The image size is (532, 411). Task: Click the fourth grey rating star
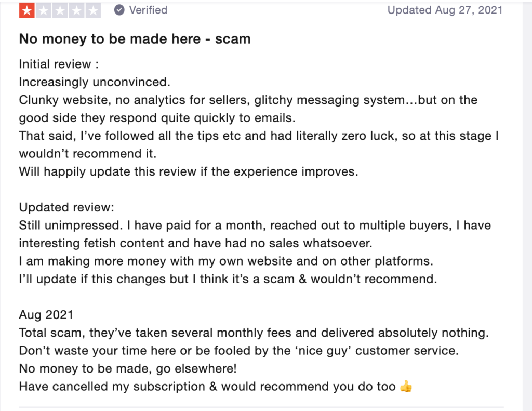tap(76, 10)
